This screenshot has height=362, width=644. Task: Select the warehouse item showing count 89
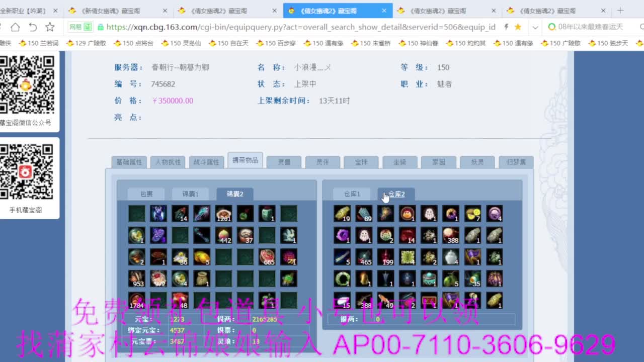click(364, 214)
